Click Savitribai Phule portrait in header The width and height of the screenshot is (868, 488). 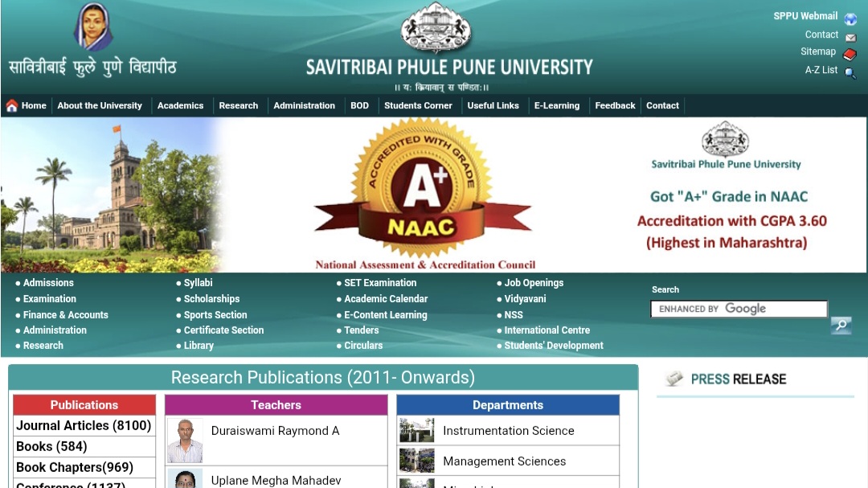(93, 27)
